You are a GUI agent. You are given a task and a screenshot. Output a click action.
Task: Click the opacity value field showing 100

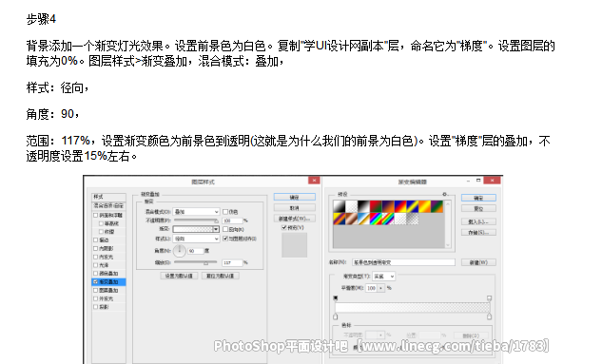(x=232, y=220)
